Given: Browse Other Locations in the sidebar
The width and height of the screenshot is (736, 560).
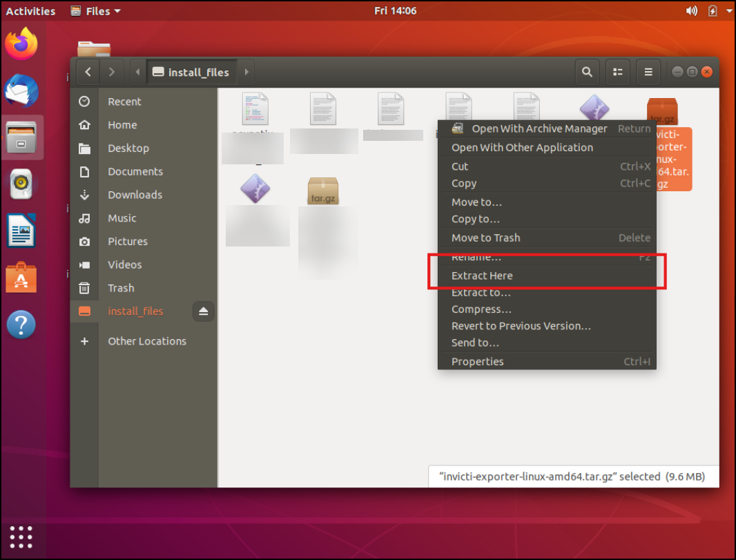Looking at the screenshot, I should 147,341.
